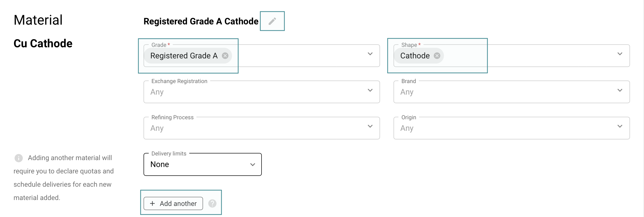Expand the Exchange Registration dropdown
Screen dimensions: 644x217
coord(370,90)
